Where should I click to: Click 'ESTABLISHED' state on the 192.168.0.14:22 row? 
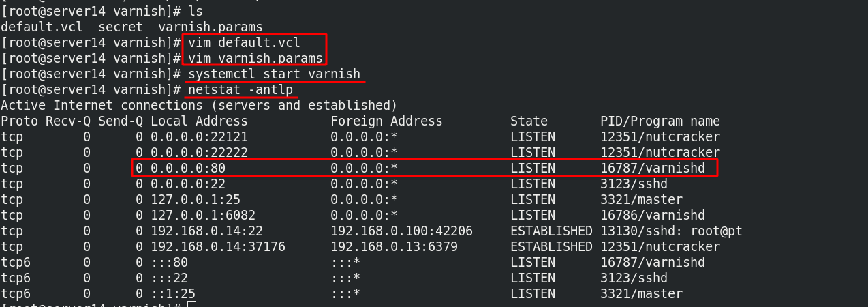pos(551,231)
